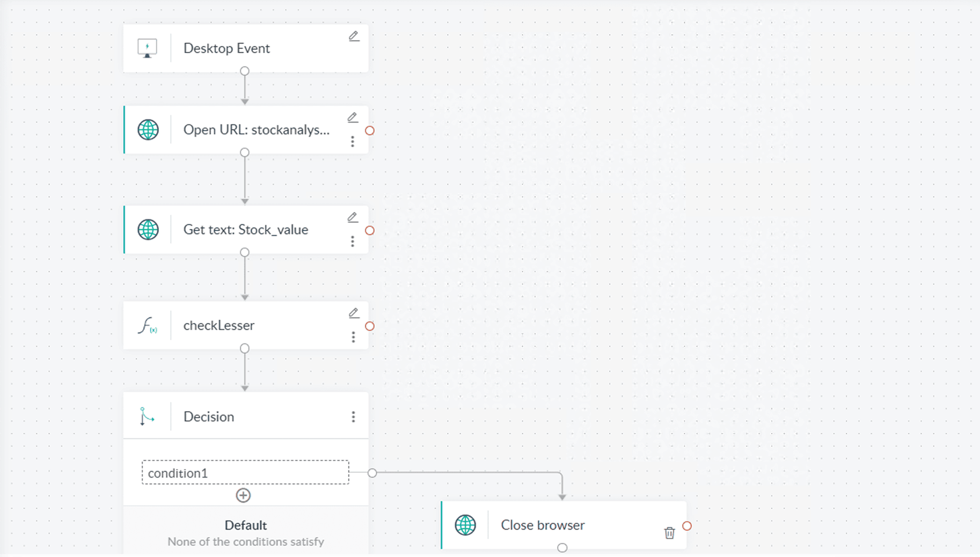The height and width of the screenshot is (557, 980).
Task: Click red error port on checkLesser node
Action: [x=370, y=326]
